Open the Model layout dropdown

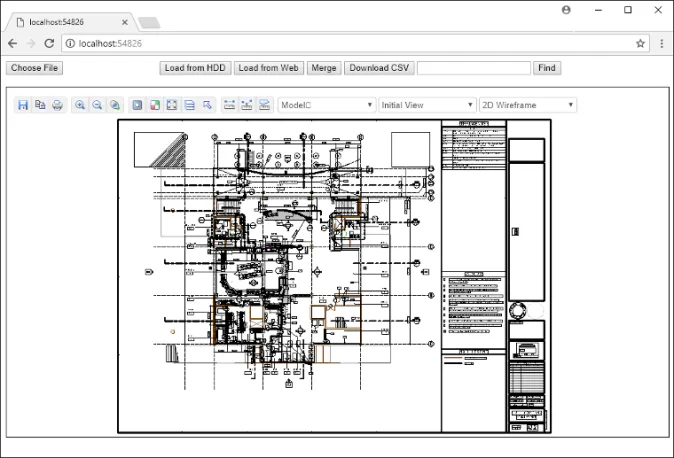327,105
